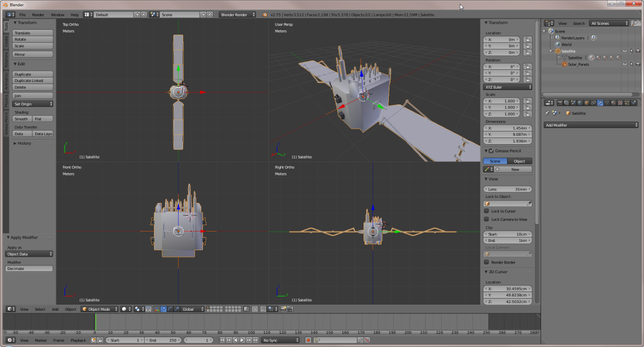Click the Smooth shading button

coord(21,119)
